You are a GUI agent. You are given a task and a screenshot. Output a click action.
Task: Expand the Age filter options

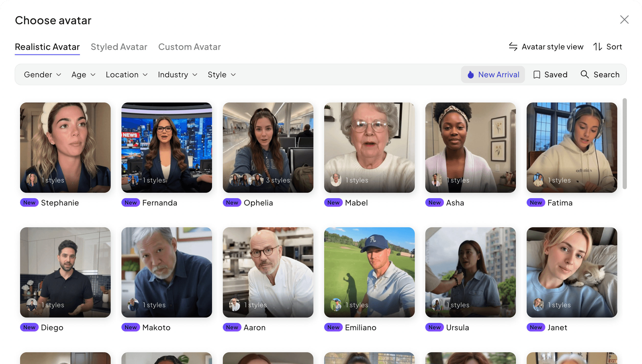click(83, 74)
